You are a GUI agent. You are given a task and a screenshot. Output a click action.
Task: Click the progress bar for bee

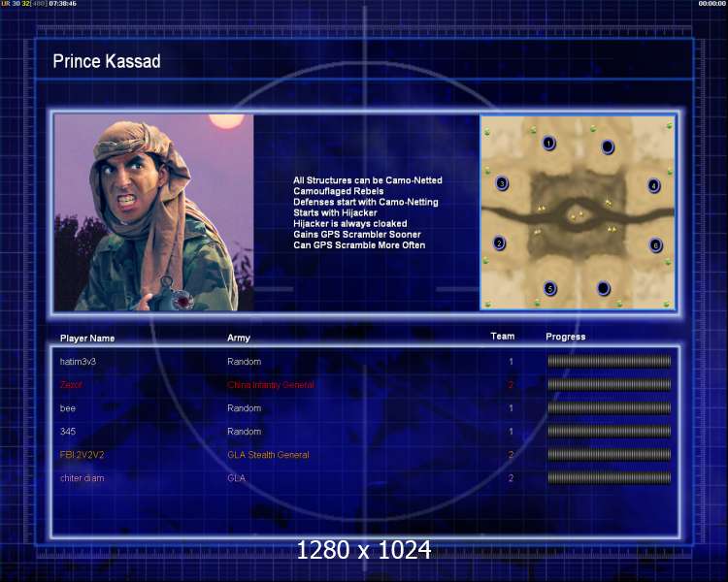pyautogui.click(x=610, y=408)
